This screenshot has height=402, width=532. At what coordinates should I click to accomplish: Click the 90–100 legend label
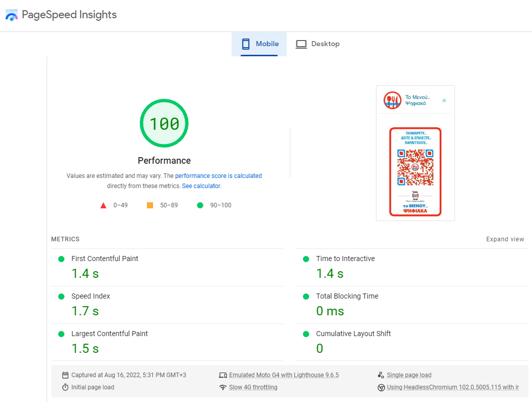(x=220, y=205)
